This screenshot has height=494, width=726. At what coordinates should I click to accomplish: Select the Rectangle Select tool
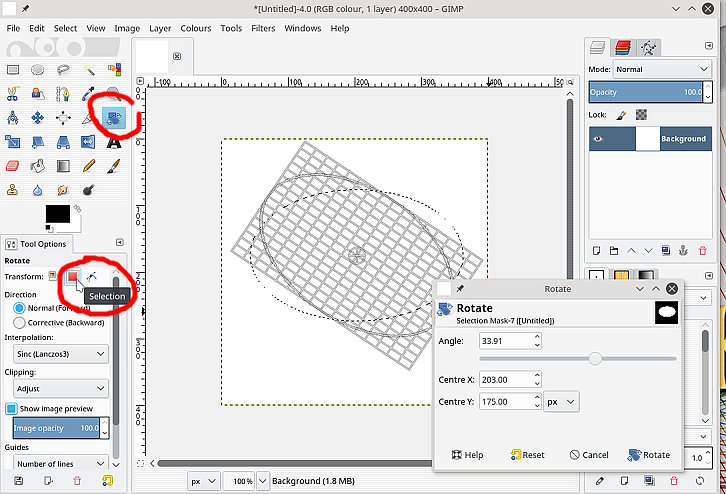pos(13,69)
